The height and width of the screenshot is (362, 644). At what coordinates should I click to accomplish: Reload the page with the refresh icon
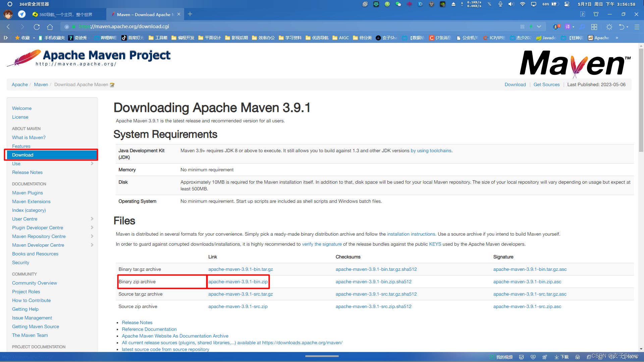[x=37, y=27]
